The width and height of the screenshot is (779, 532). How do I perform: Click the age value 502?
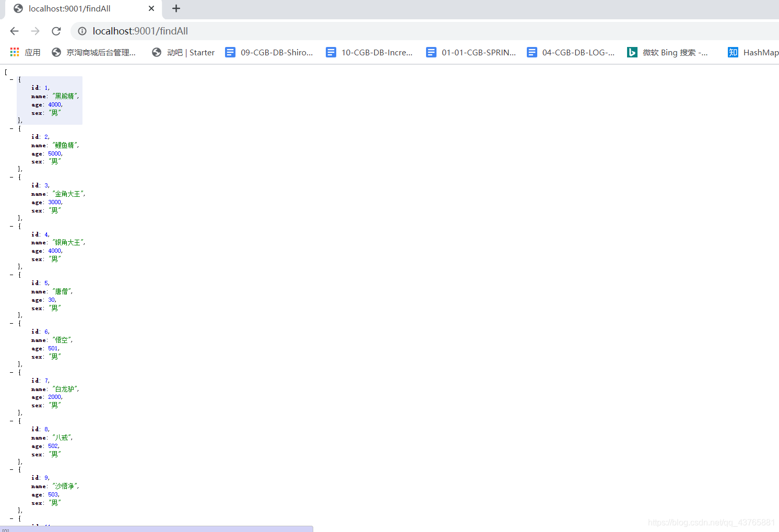[53, 446]
